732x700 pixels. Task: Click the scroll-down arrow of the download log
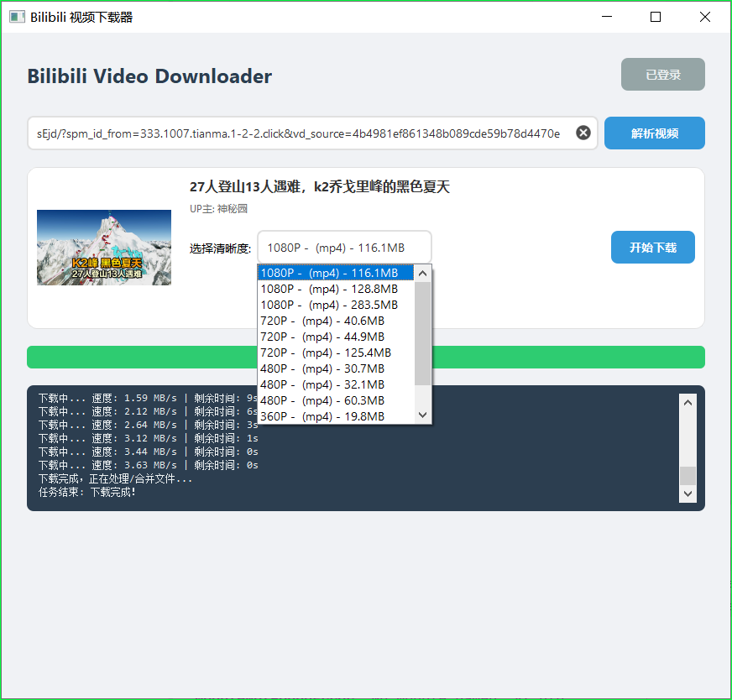pos(688,494)
